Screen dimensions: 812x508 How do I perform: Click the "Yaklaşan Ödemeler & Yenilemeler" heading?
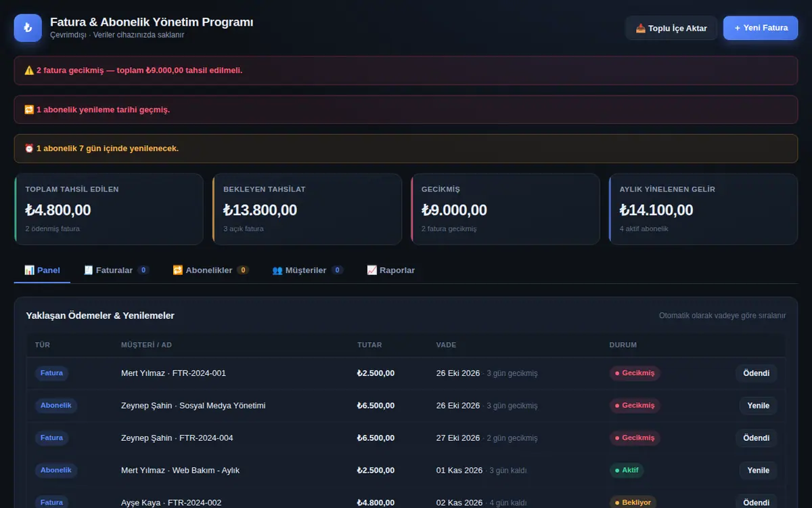click(x=100, y=316)
